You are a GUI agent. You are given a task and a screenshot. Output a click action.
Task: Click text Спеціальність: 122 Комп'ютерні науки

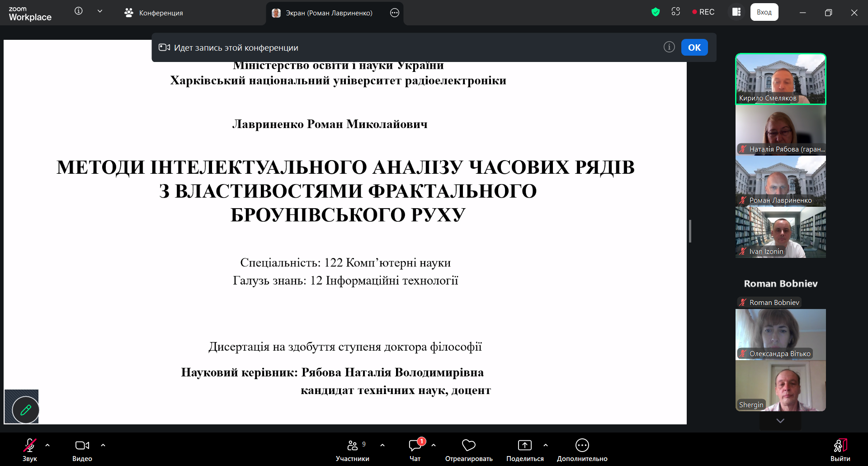345,263
